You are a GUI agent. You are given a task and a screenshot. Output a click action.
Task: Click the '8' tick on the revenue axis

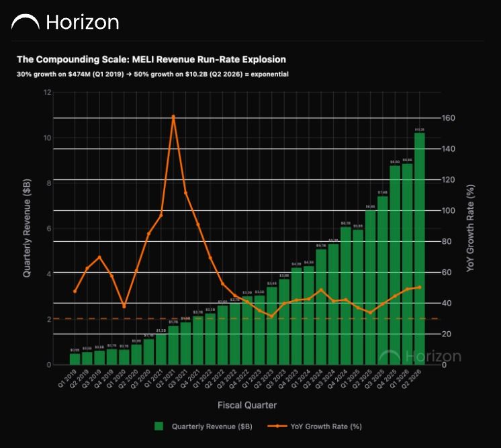49,183
